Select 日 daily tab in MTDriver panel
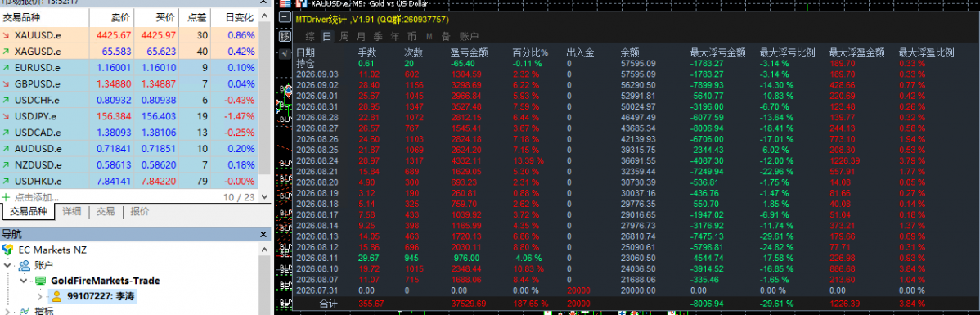Viewport: 980px width, 315px height. tap(327, 36)
